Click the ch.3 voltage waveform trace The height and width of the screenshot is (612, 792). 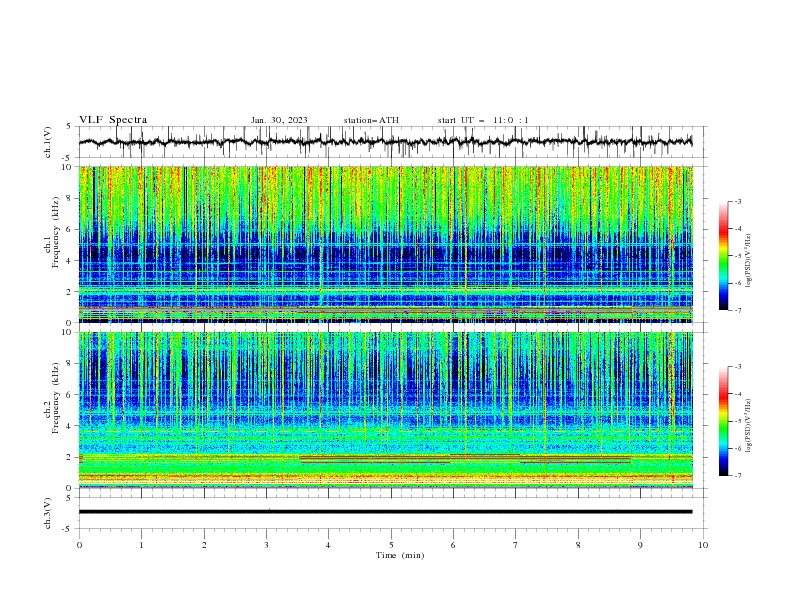(385, 512)
